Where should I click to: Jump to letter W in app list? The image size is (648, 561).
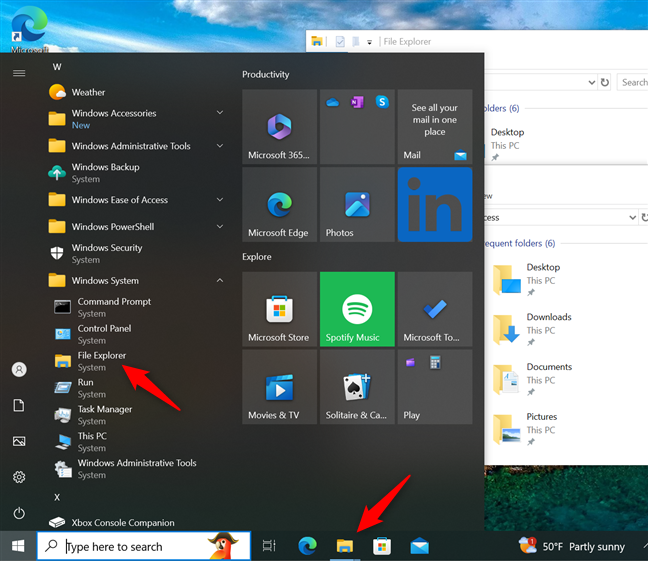57,67
